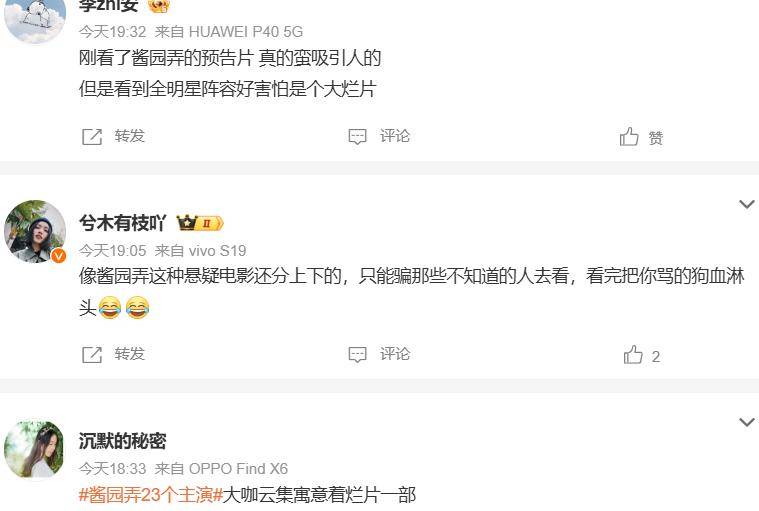Open comment icon on vivo S19 post
The width and height of the screenshot is (759, 511).
click(x=358, y=354)
